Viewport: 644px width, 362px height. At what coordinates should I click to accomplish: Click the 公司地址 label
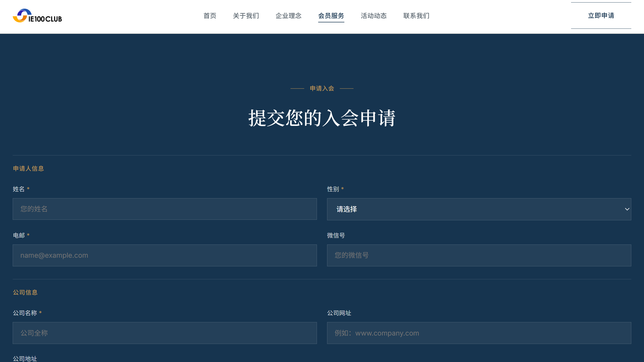click(x=25, y=359)
